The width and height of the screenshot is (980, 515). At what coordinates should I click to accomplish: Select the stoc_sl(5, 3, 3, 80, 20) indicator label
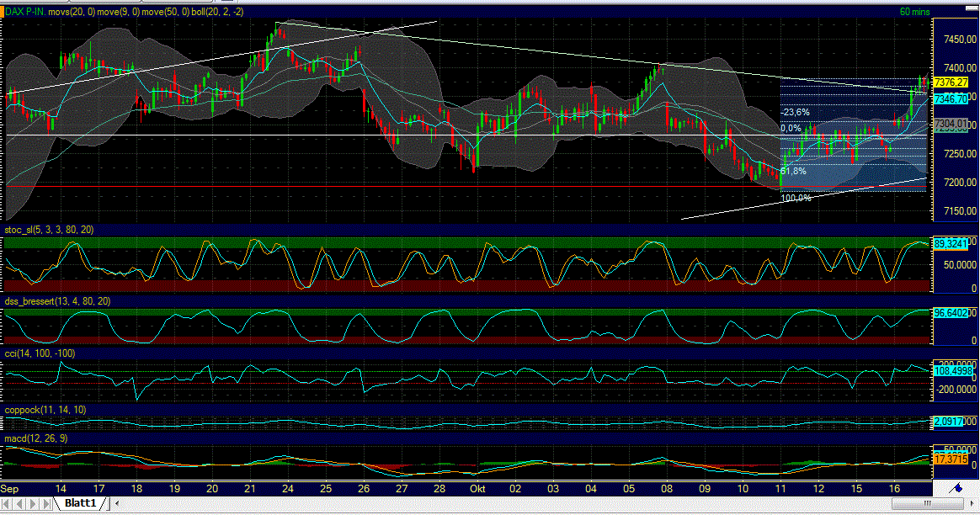point(50,230)
